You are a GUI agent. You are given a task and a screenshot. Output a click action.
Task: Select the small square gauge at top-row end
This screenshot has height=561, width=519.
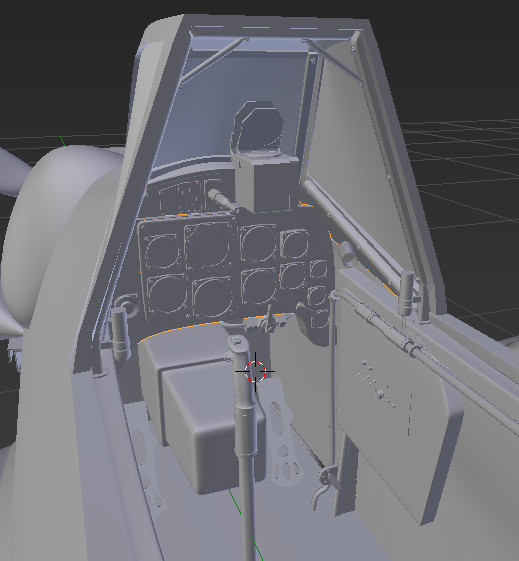(x=295, y=244)
